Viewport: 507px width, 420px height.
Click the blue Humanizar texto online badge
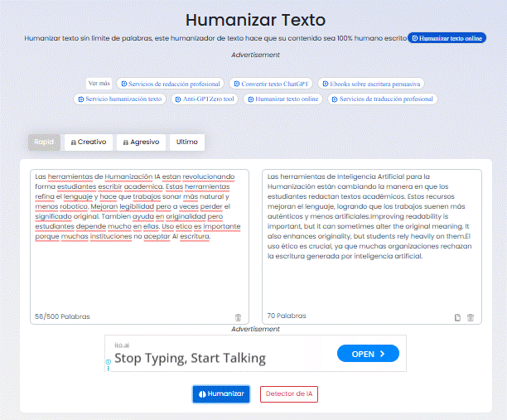tap(447, 38)
